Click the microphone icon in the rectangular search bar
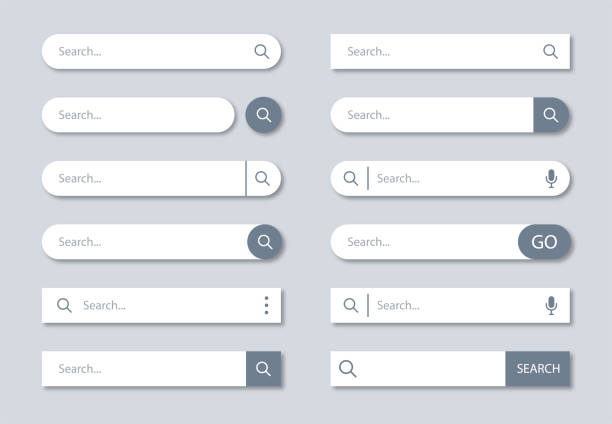The width and height of the screenshot is (612, 424). 550,305
